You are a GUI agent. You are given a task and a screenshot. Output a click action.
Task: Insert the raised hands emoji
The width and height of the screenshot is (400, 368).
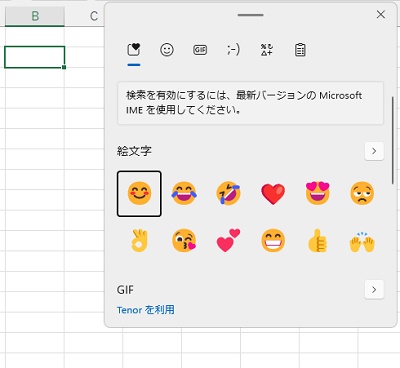(362, 241)
